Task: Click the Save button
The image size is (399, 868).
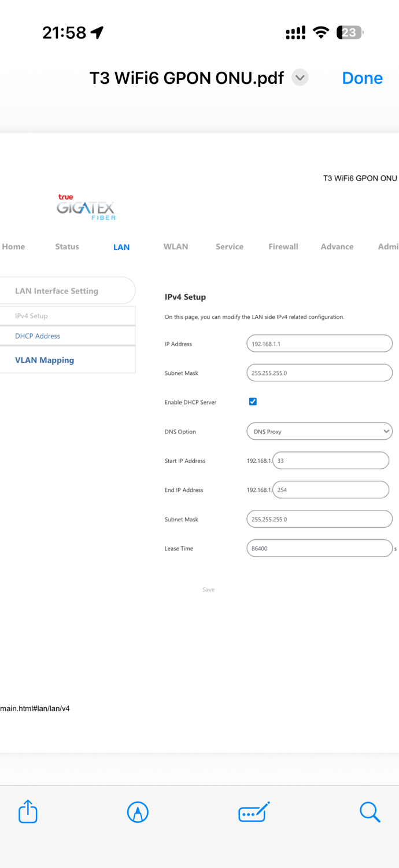Action: click(x=209, y=590)
